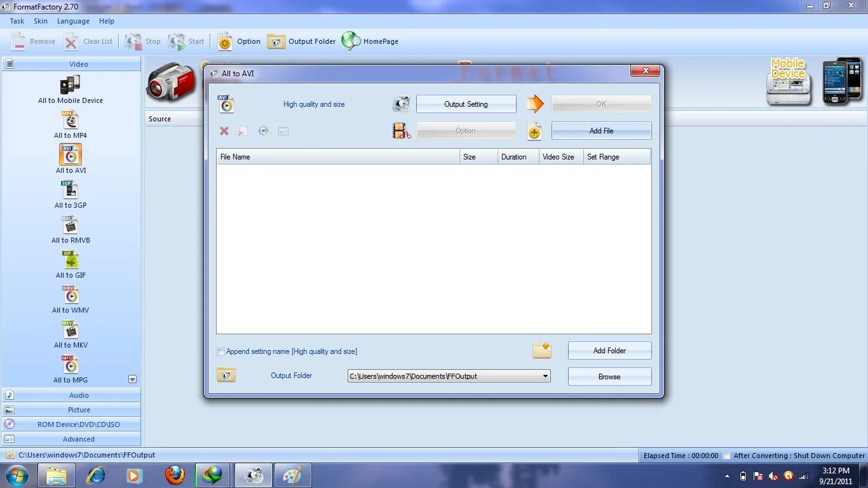Click the Video Size column header
This screenshot has height=488, width=868.
point(560,157)
